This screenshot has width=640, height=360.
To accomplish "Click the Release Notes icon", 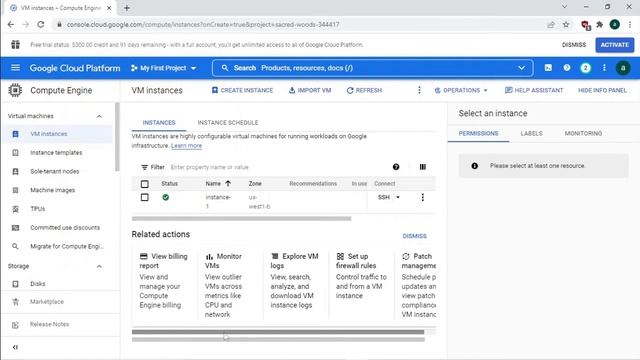I will (16, 325).
